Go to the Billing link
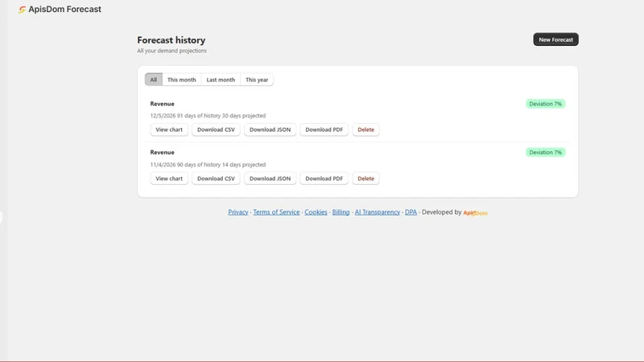This screenshot has width=644, height=362. click(x=341, y=212)
